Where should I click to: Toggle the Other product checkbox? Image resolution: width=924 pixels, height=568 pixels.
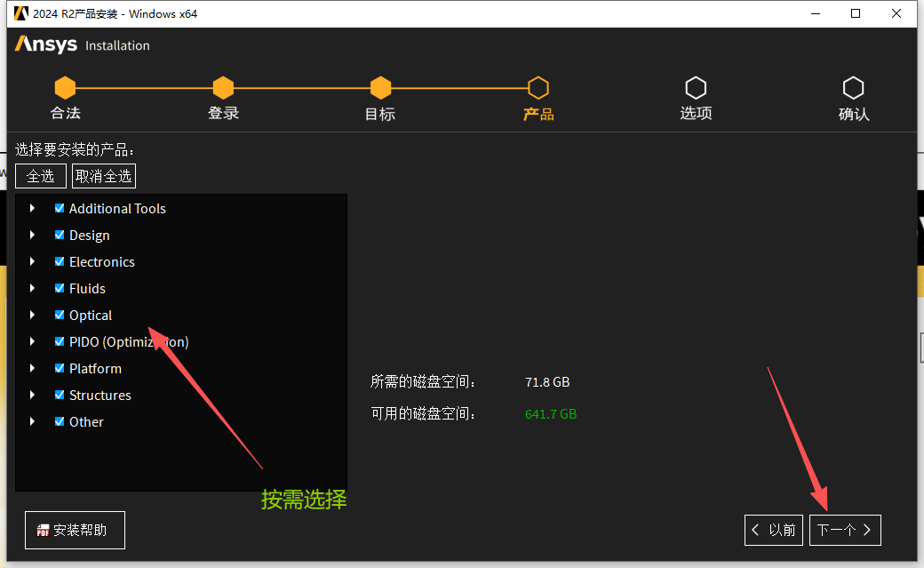59,421
